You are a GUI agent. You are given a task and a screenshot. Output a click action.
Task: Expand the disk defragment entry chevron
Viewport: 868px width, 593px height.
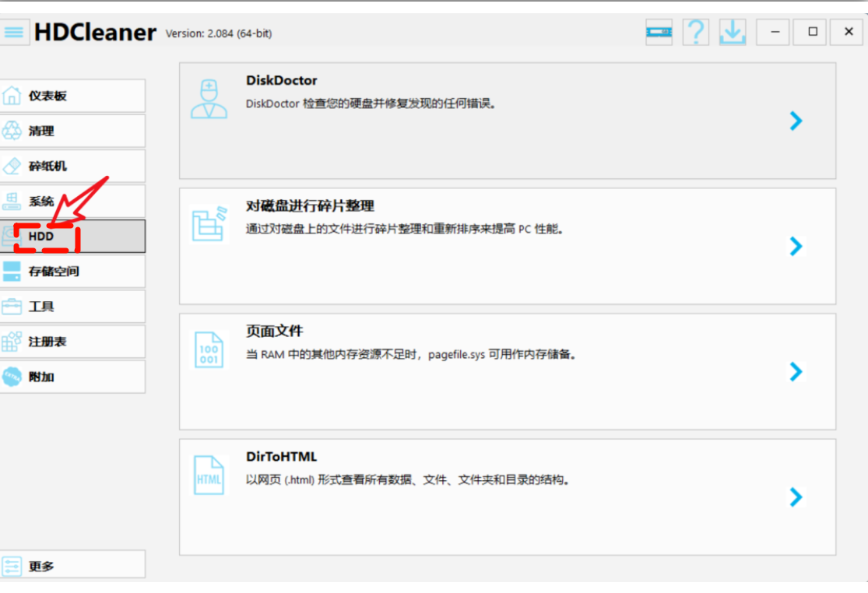tap(796, 246)
